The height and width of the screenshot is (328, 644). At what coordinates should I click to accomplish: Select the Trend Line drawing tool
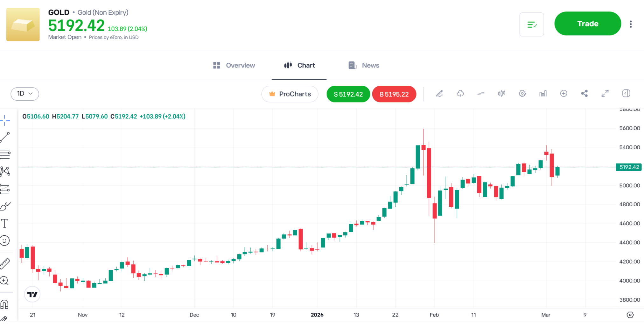click(5, 136)
